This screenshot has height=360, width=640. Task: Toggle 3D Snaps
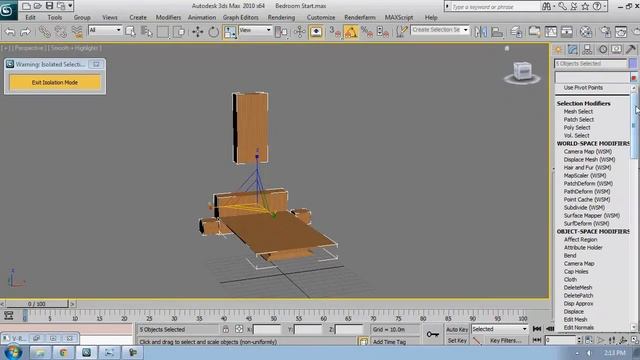335,31
